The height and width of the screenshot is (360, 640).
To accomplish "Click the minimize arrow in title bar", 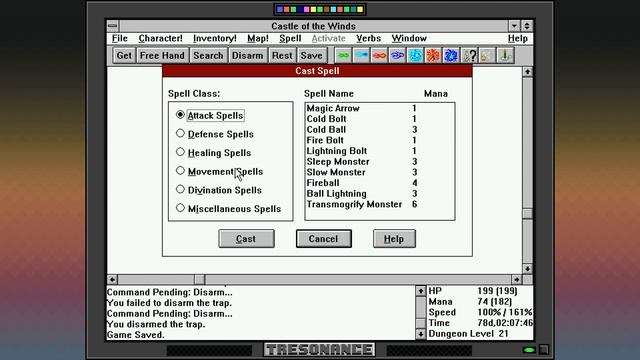I will click(x=514, y=26).
